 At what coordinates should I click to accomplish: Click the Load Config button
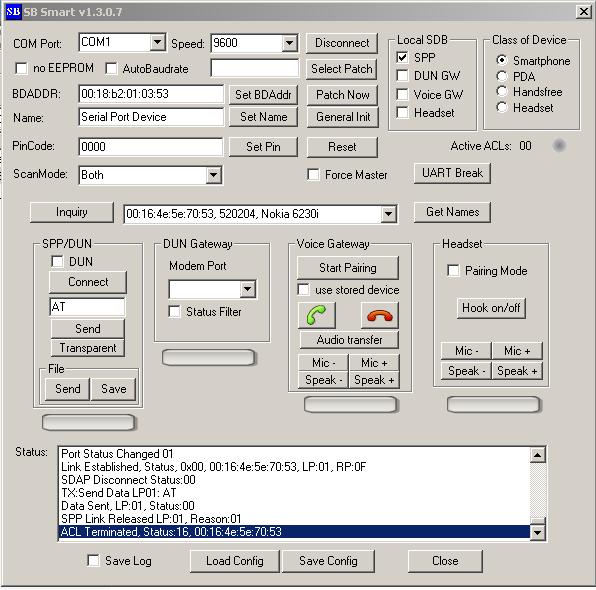[x=235, y=561]
